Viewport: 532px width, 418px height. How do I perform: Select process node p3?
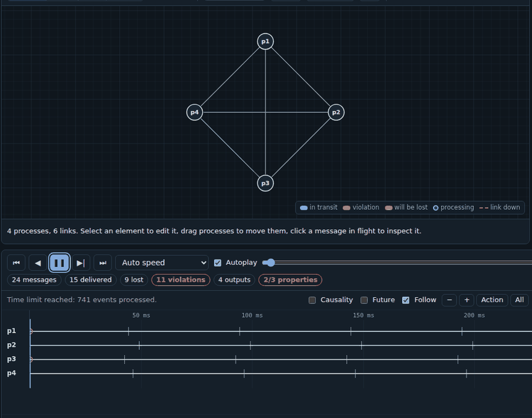[265, 183]
